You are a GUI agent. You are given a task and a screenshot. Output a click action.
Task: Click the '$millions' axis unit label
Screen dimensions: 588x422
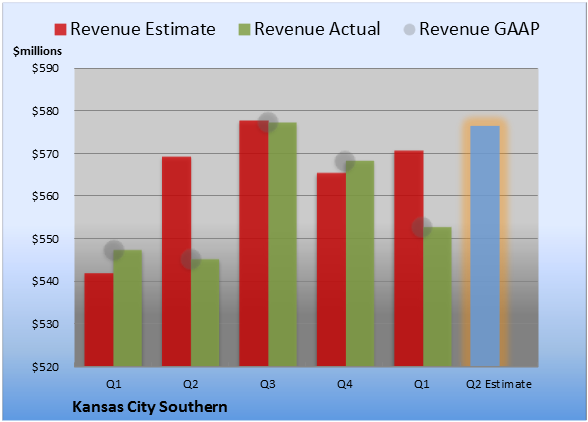tap(37, 51)
